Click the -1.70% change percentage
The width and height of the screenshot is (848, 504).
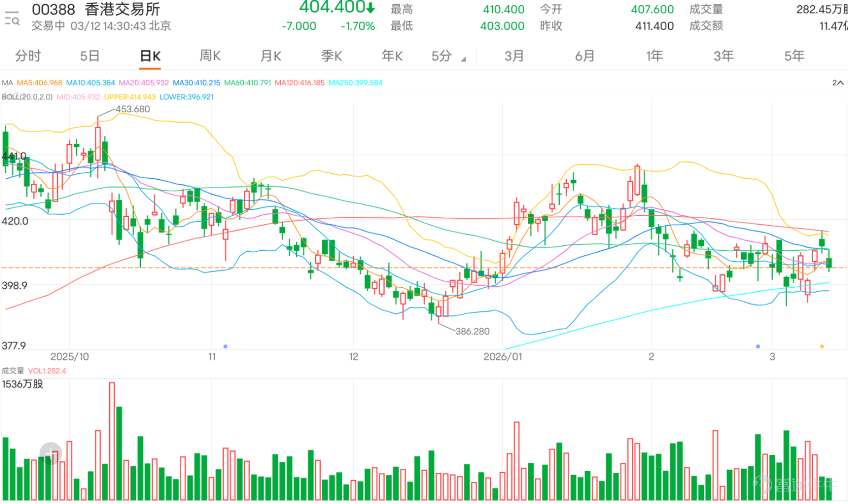[x=357, y=26]
